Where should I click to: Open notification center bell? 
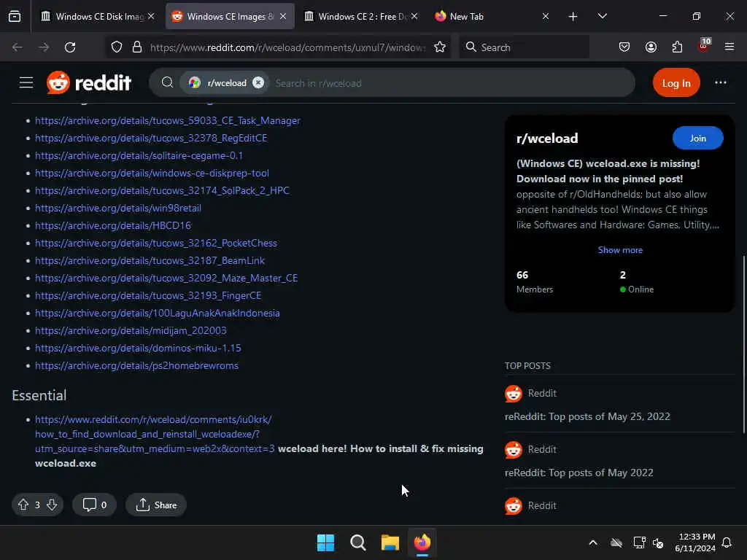point(727,542)
